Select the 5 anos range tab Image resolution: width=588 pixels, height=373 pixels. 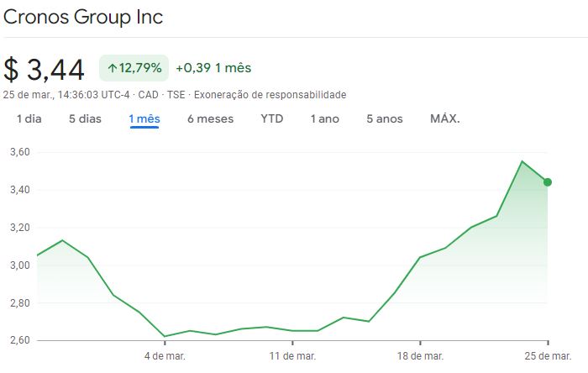pyautogui.click(x=385, y=118)
